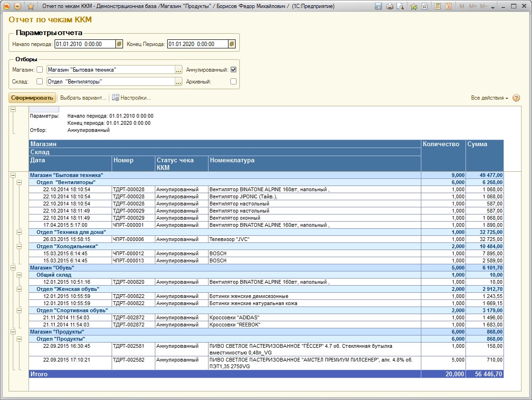This screenshot has height=400, width=532.
Task: Open print preview via magnifier page icon
Action: 400,6
